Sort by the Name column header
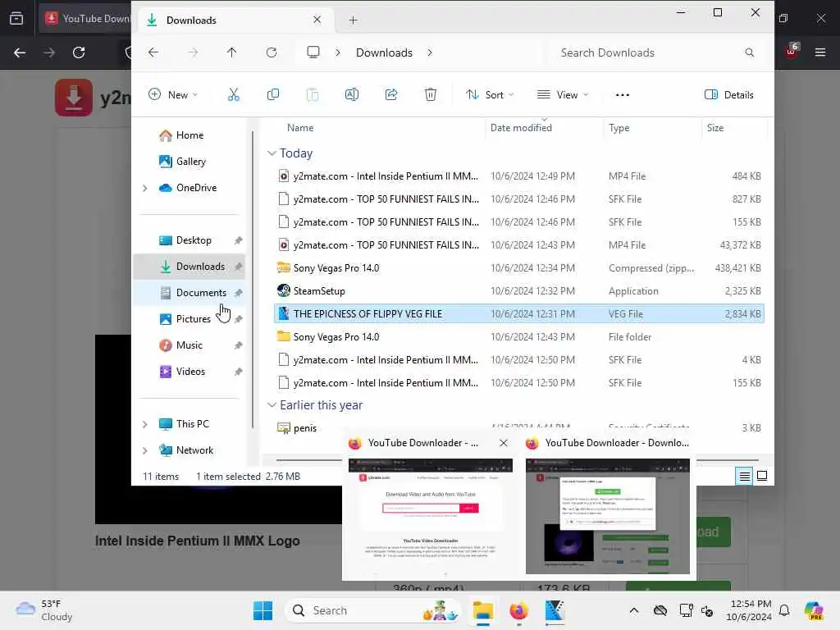This screenshot has height=630, width=840. pos(300,128)
